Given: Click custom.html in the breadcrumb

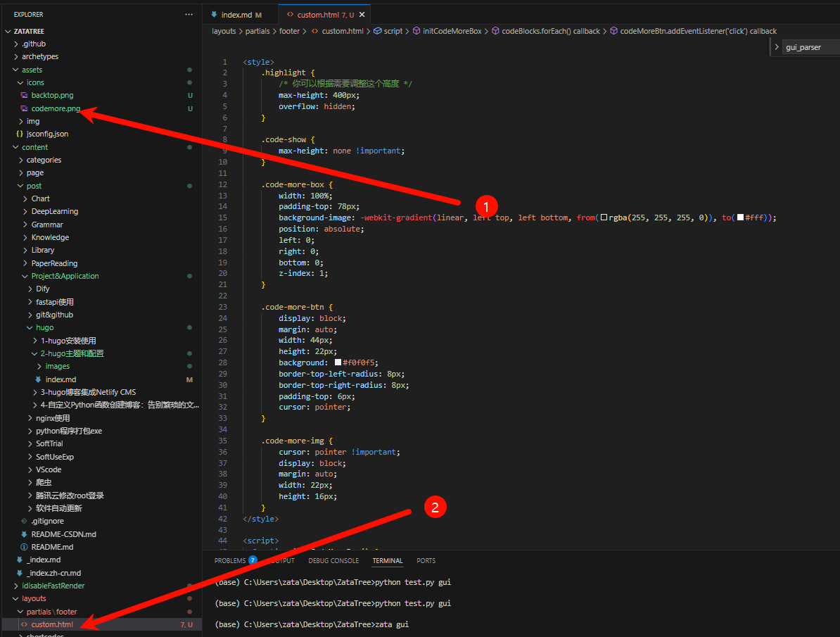Looking at the screenshot, I should pyautogui.click(x=343, y=31).
